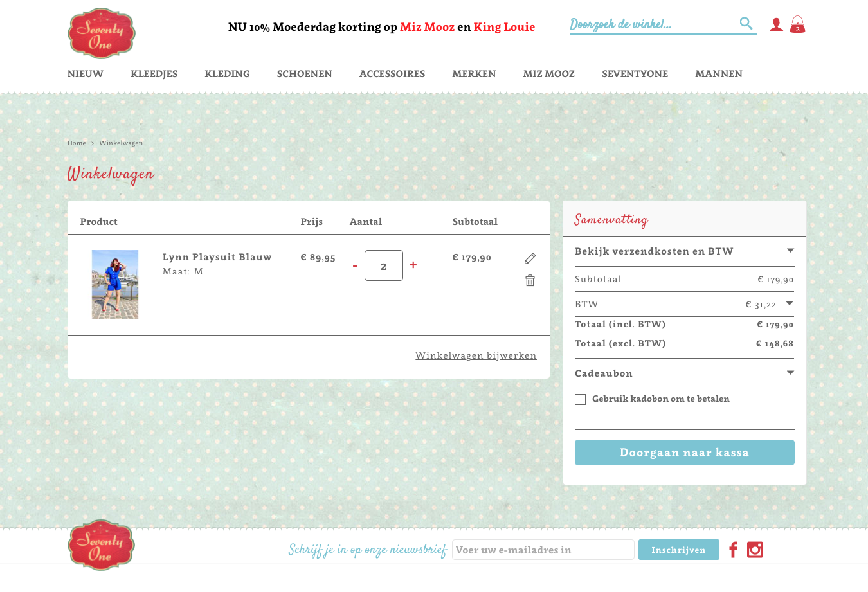868x592 pixels.
Task: Click the newsletter email input field
Action: (x=543, y=550)
